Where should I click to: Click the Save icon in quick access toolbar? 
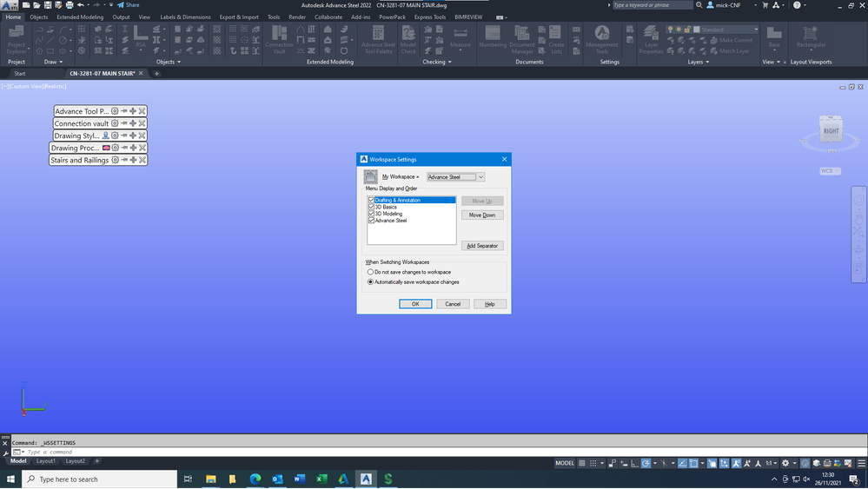click(x=48, y=5)
